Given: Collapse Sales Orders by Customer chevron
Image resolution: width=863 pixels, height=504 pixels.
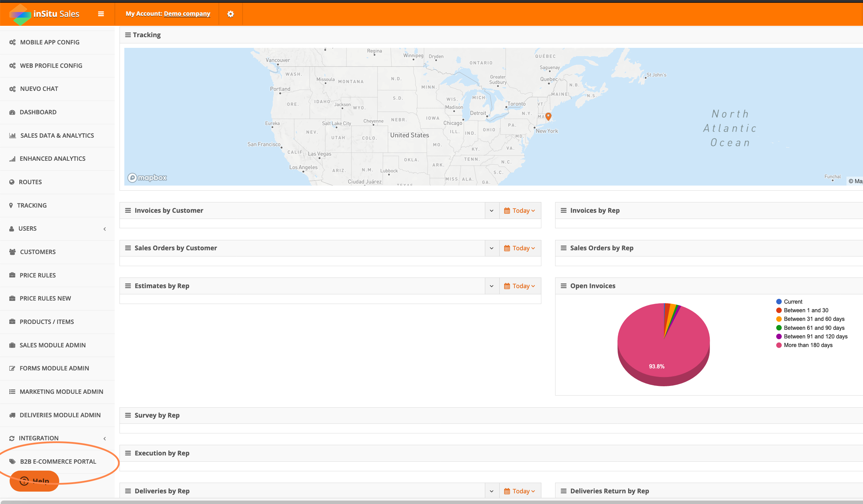Looking at the screenshot, I should 492,248.
